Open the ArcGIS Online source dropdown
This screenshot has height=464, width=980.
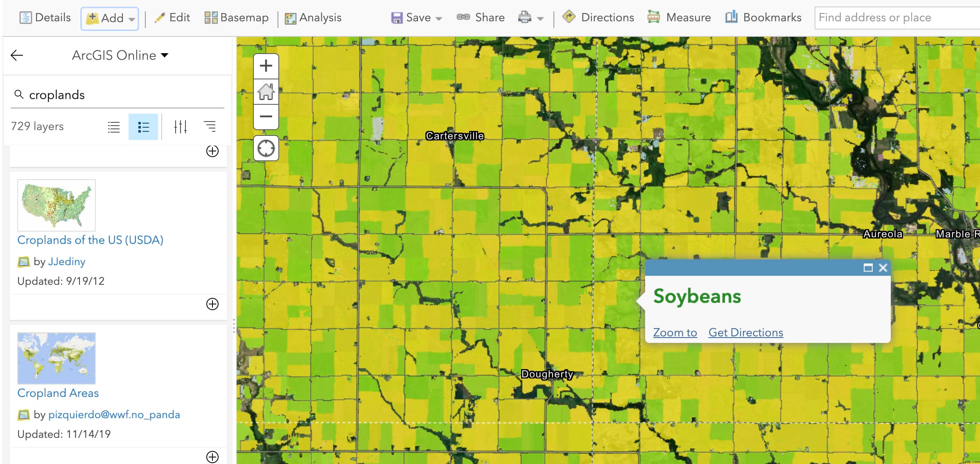tap(120, 55)
